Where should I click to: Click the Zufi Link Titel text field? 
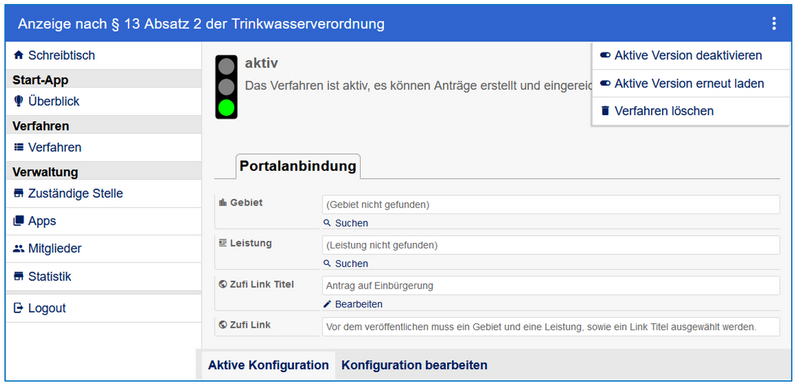click(x=551, y=286)
